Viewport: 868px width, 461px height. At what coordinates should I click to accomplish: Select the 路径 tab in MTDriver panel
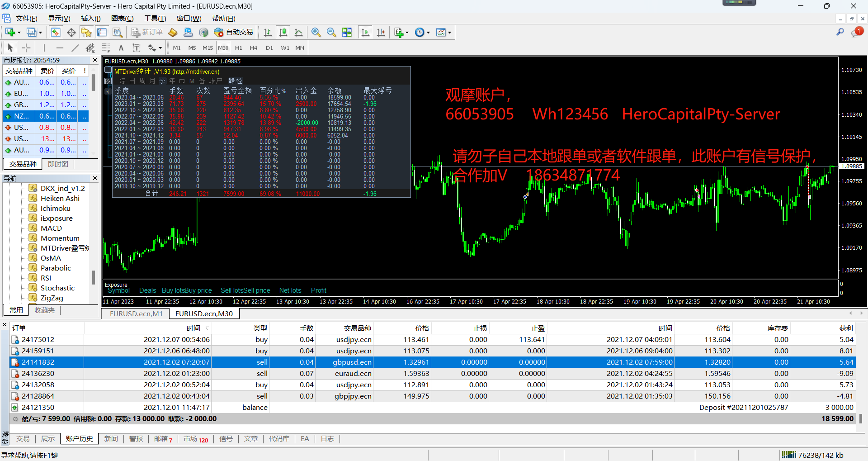coord(235,81)
